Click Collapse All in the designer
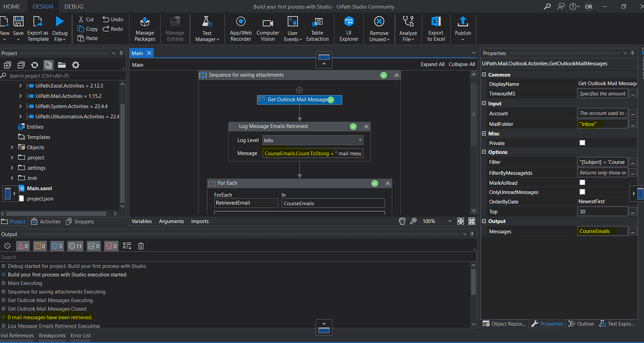Image resolution: width=644 pixels, height=343 pixels. coord(462,64)
